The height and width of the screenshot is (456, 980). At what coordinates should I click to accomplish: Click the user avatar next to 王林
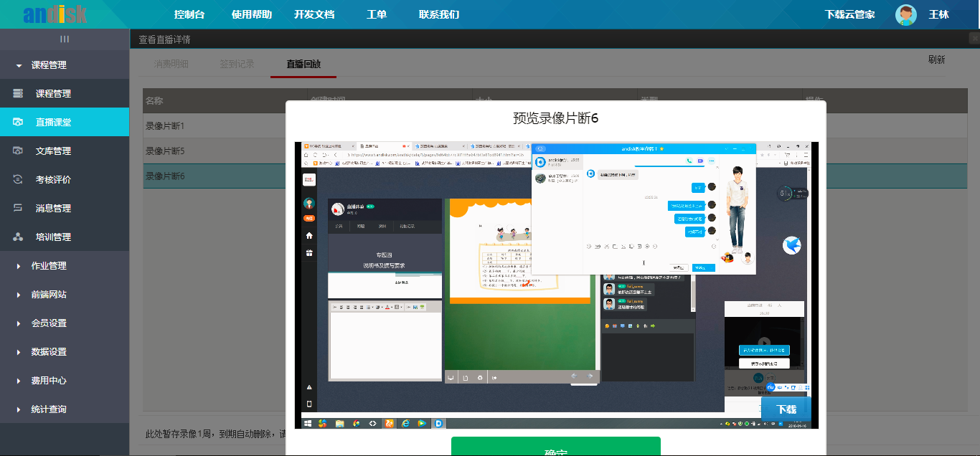click(x=906, y=14)
